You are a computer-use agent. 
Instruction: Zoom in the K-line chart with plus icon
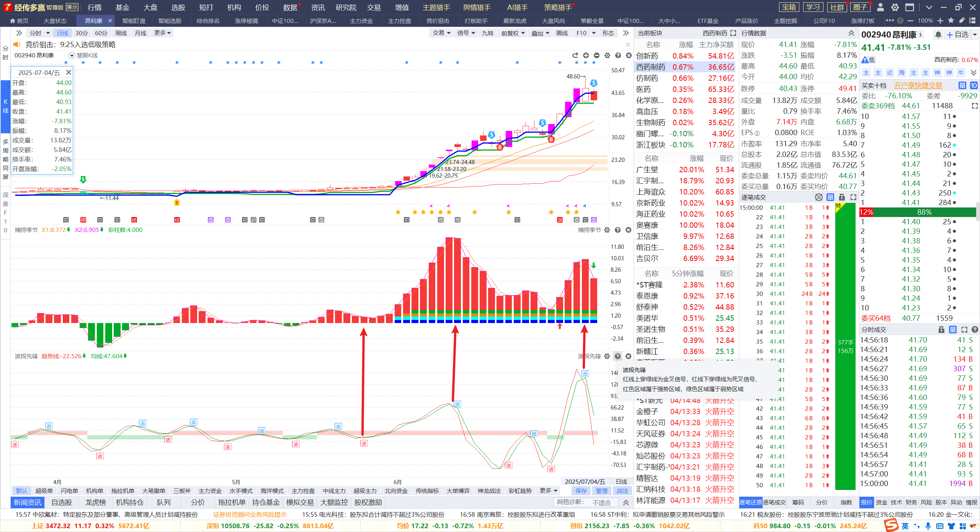pyautogui.click(x=586, y=55)
